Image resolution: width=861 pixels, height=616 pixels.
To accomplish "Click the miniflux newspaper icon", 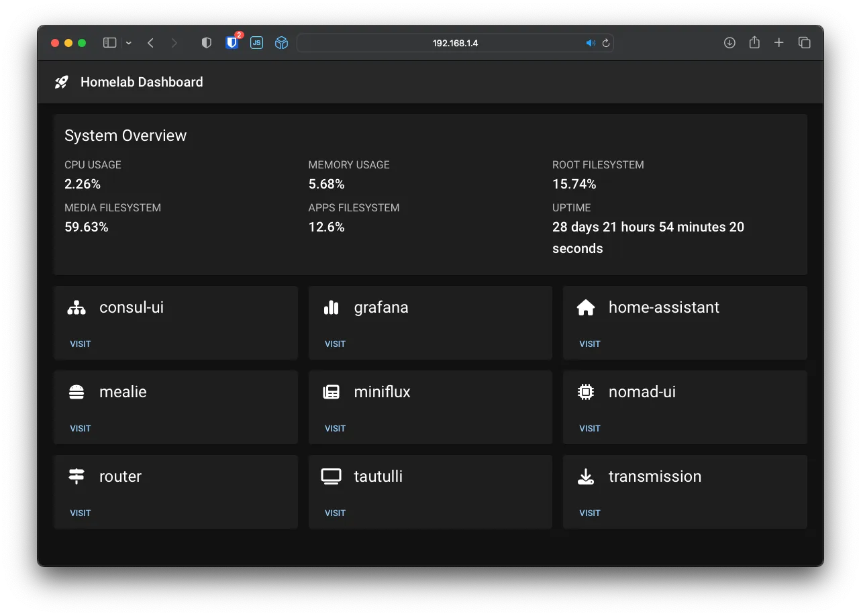I will [331, 393].
